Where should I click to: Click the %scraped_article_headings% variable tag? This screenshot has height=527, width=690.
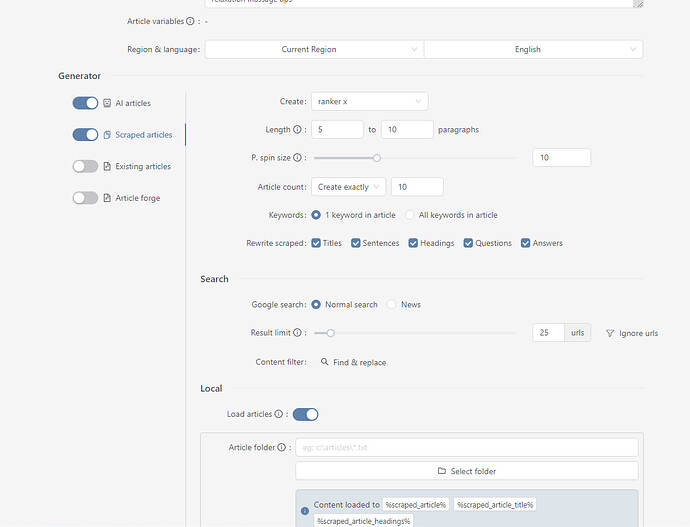click(363, 521)
